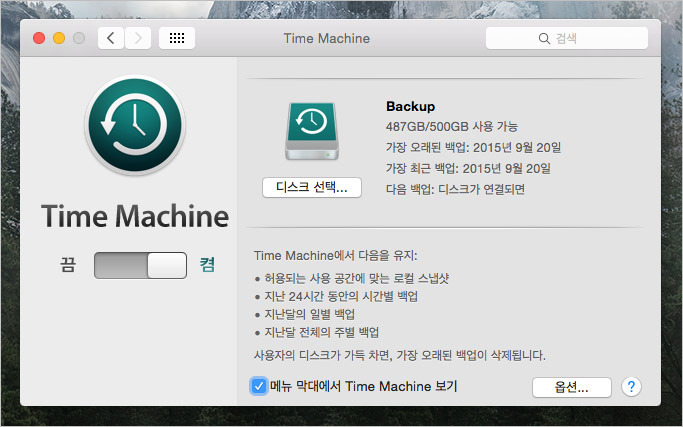Minimize the window with the yellow button
The image size is (683, 427).
pos(59,38)
